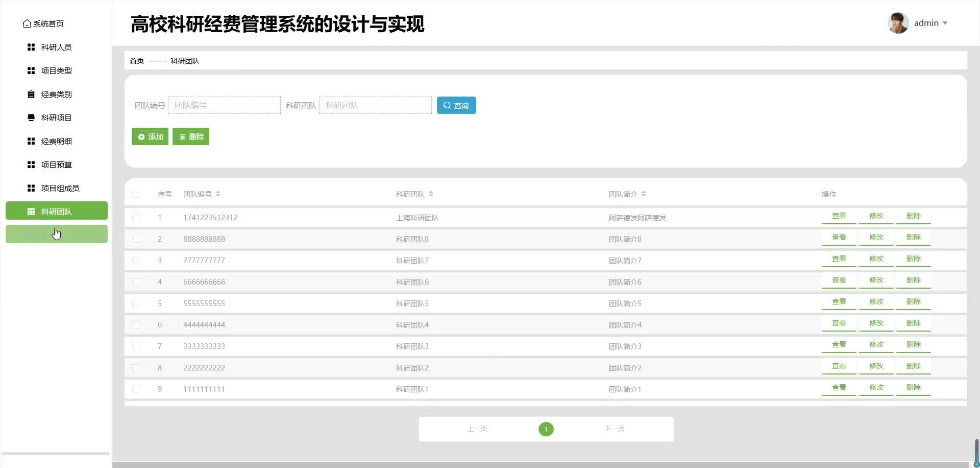This screenshot has height=468, width=980.
Task: Sort by 团队简介 column arrows
Action: [x=644, y=194]
